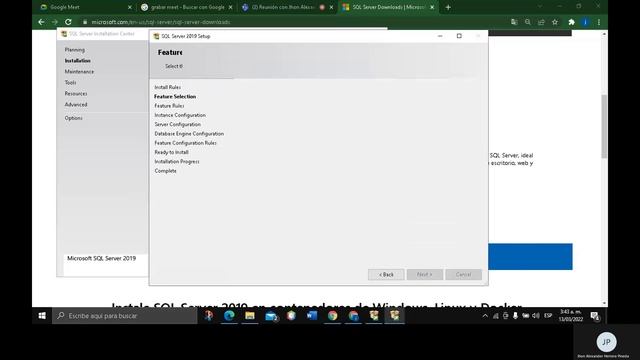This screenshot has height=360, width=640.
Task: Click the Installation Progress step
Action: click(177, 162)
